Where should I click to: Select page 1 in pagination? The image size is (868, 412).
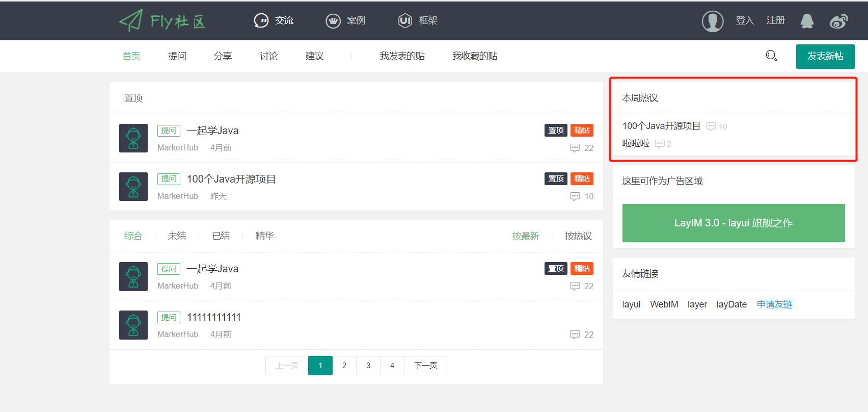320,366
